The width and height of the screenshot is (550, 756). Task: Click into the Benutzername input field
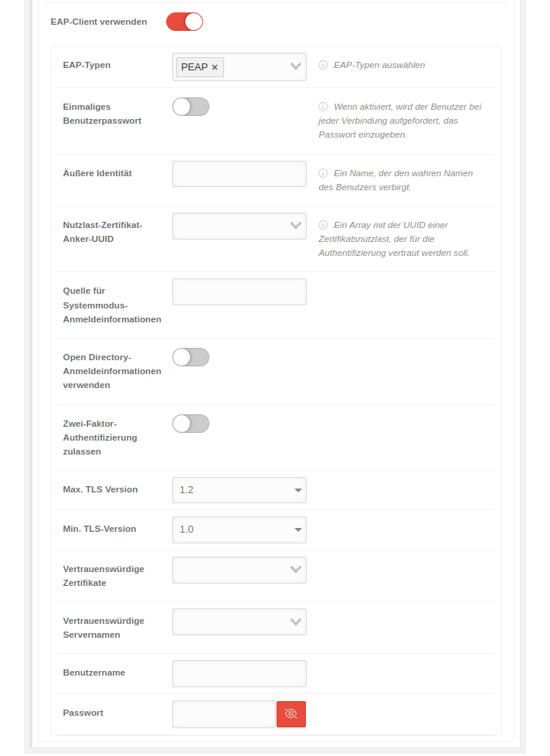239,673
